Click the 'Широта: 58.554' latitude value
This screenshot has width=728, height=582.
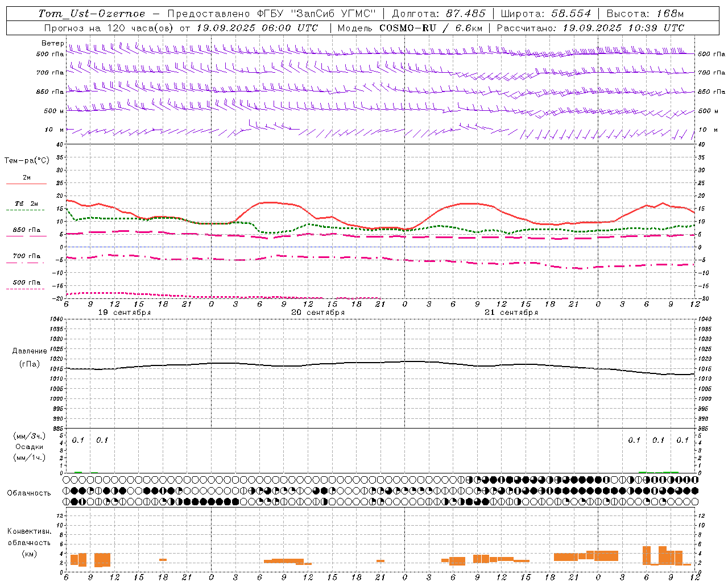pos(546,14)
